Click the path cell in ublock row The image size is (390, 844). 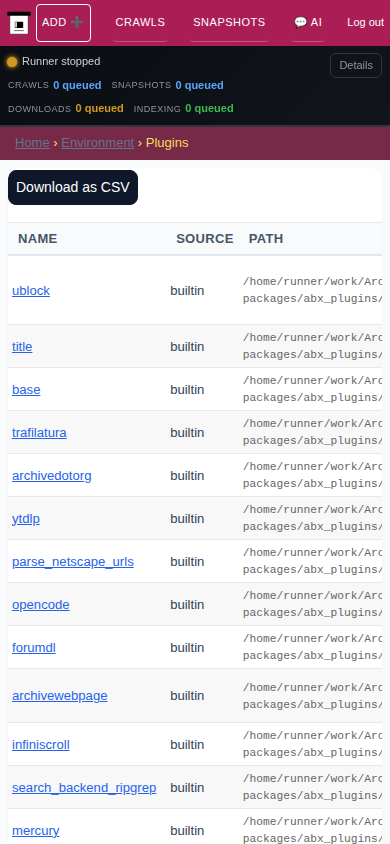pyautogui.click(x=313, y=290)
